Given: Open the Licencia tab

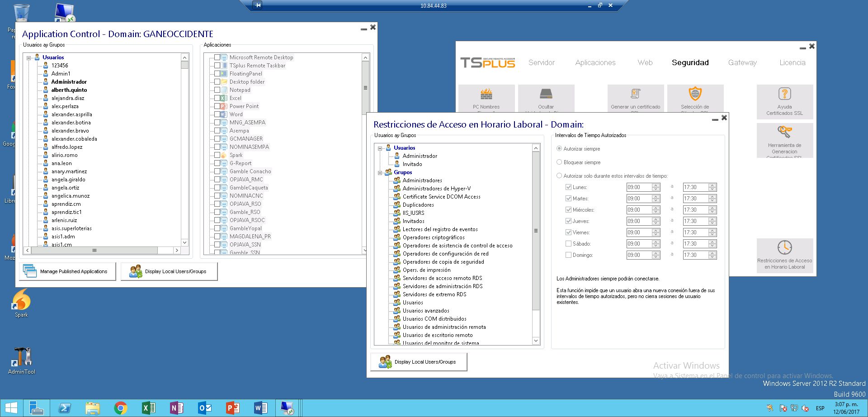Looking at the screenshot, I should 792,63.
